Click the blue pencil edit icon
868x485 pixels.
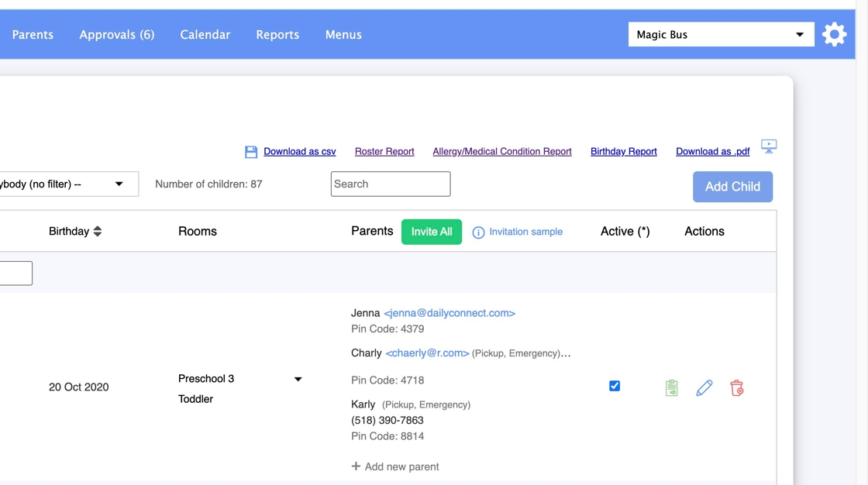[x=704, y=387]
